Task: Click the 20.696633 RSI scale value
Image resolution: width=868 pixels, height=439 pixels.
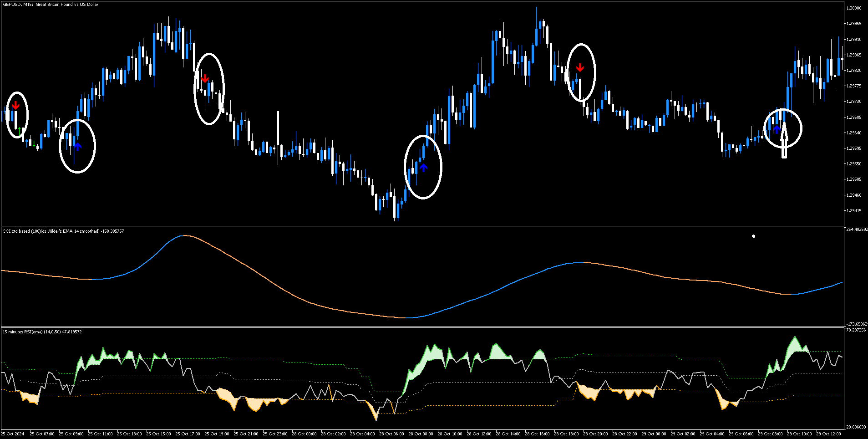Action: click(x=856, y=427)
